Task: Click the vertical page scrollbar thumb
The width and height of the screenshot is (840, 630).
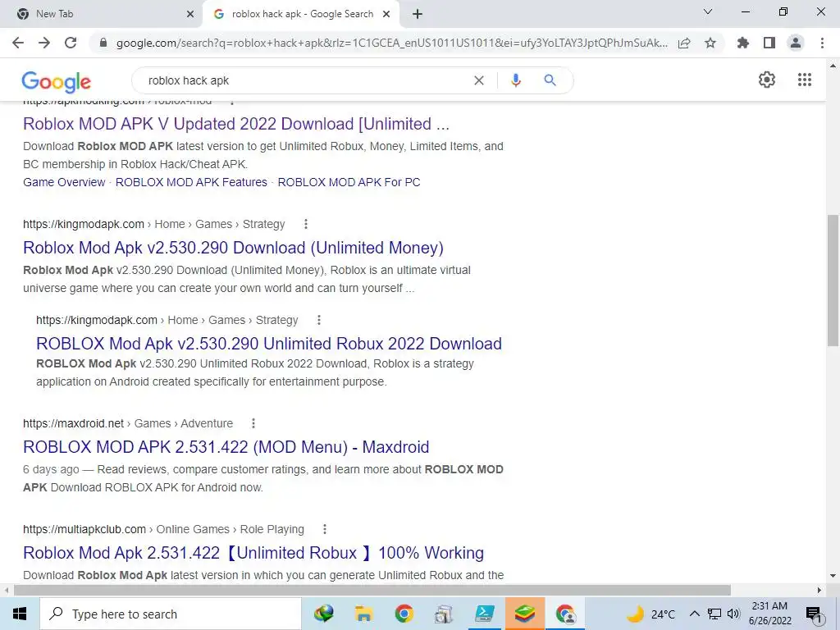Action: coord(833,281)
